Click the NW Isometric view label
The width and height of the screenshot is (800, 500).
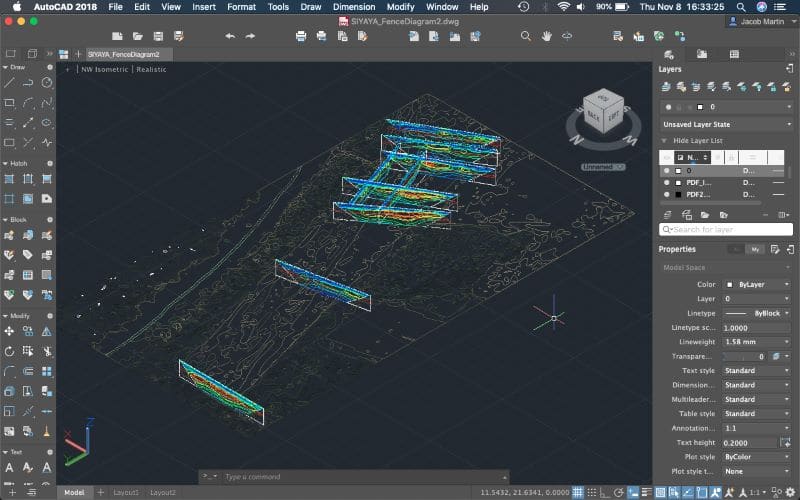(104, 70)
